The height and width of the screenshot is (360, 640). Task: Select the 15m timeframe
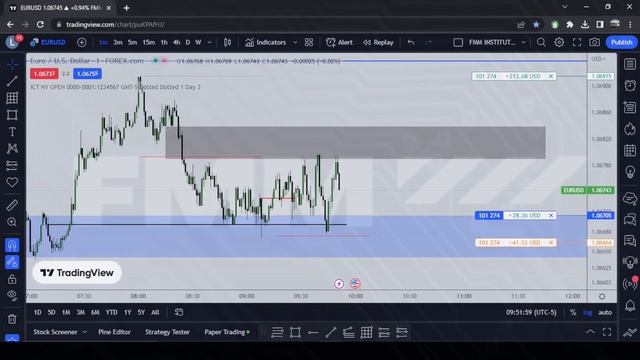pos(149,42)
